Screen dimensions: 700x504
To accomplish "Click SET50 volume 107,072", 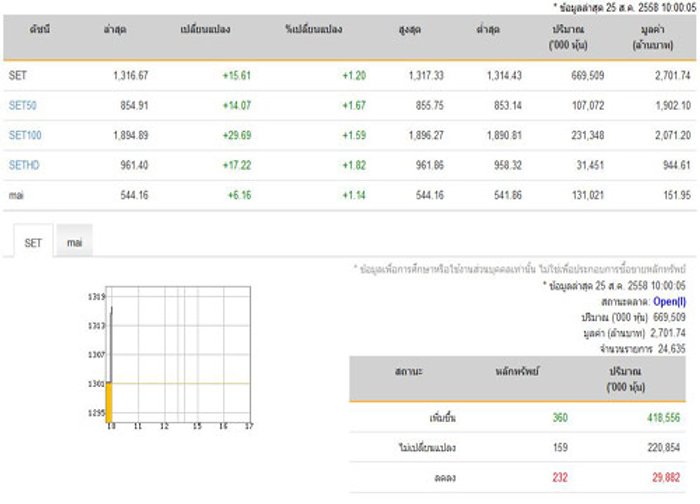I will (x=588, y=105).
